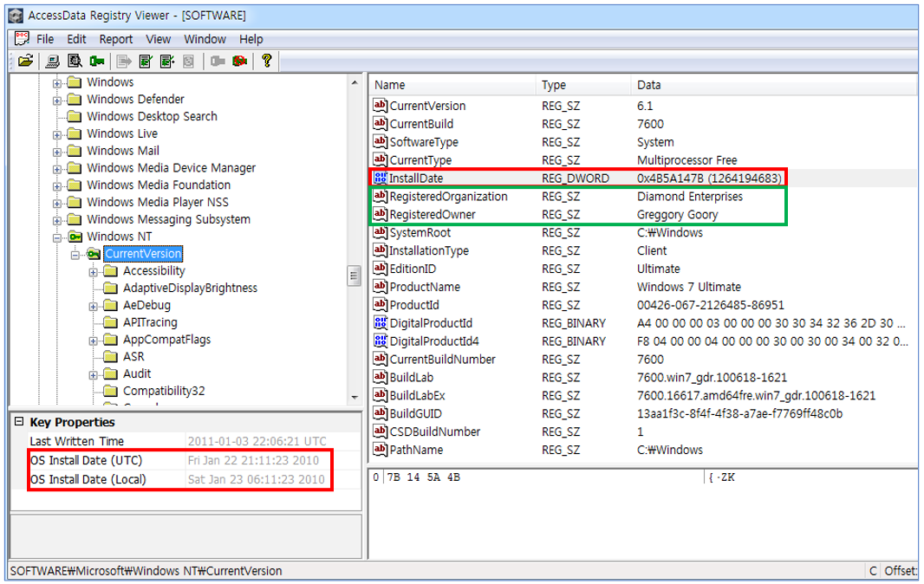This screenshot has height=584, width=924.
Task: Click the computer Full Registry view icon
Action: pyautogui.click(x=53, y=61)
